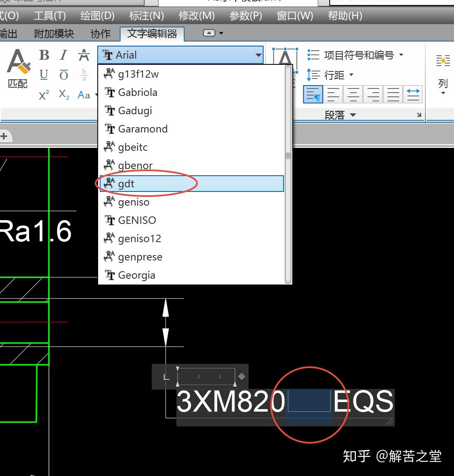Open the font name dropdown showing Arial
The width and height of the screenshot is (454, 476).
258,54
